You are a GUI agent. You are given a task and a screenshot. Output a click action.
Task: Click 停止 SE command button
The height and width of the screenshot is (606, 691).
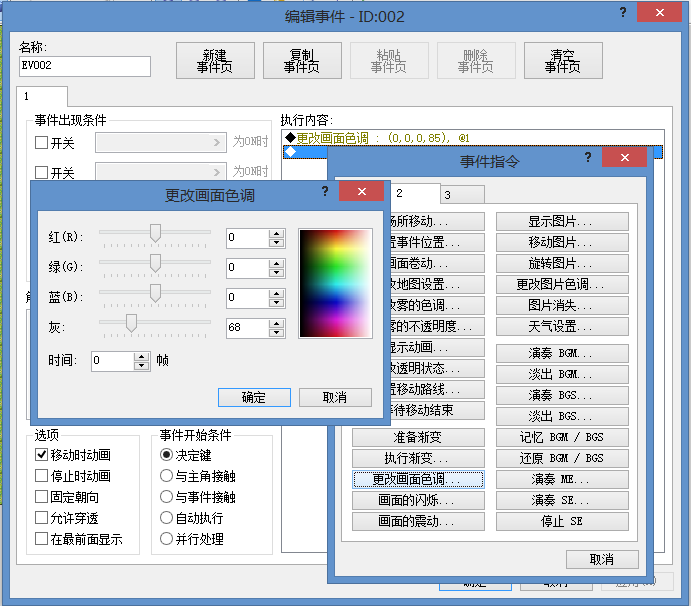pyautogui.click(x=562, y=521)
